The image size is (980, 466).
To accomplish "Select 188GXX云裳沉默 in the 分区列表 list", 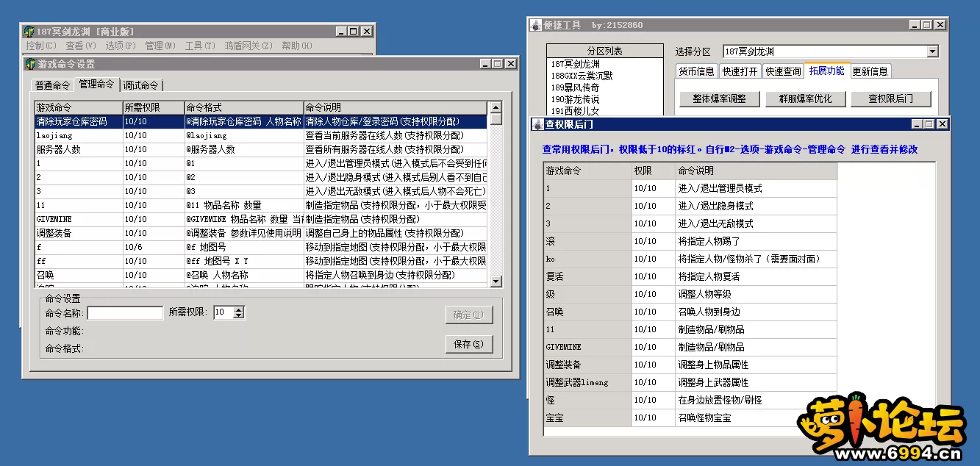I will point(604,76).
